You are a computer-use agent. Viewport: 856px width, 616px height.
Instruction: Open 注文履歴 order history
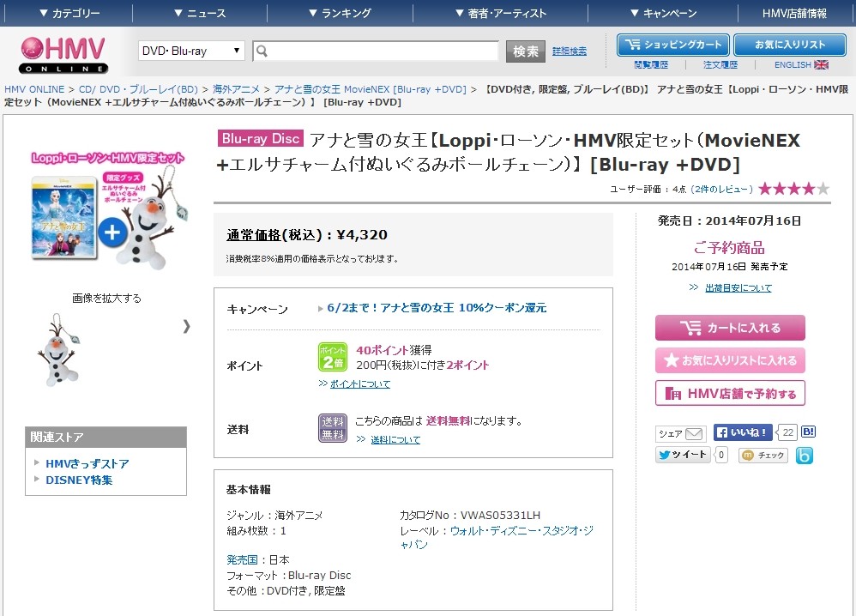pyautogui.click(x=720, y=65)
